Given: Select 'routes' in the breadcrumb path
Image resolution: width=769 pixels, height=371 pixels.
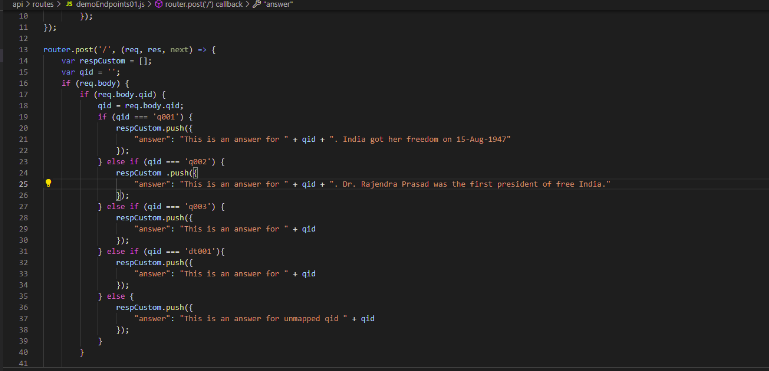Looking at the screenshot, I should (x=43, y=4).
